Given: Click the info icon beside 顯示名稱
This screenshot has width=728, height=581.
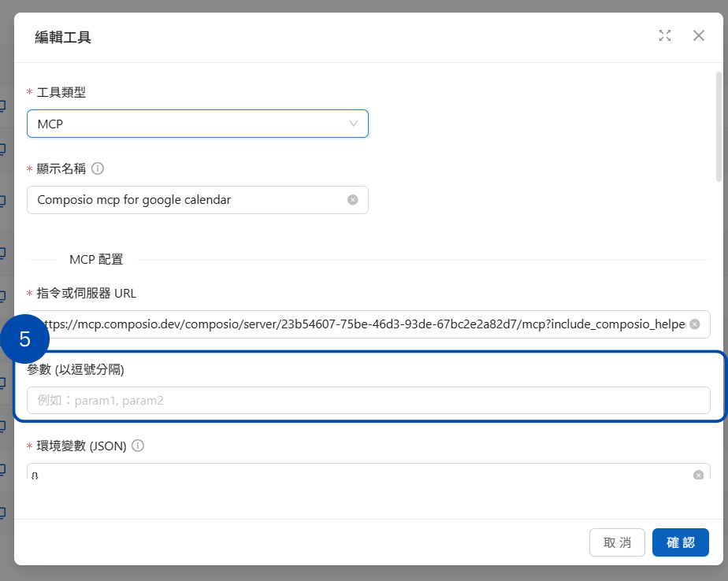Looking at the screenshot, I should point(98,168).
